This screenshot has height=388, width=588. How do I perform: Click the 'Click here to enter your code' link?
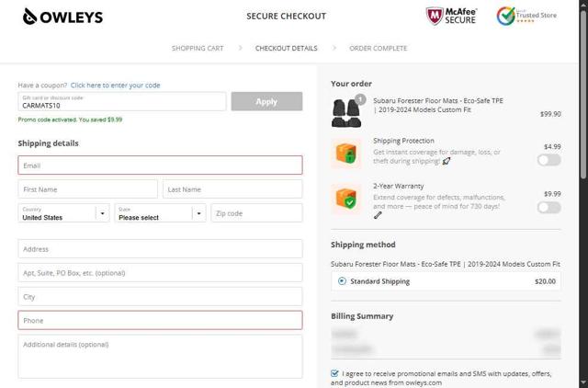(x=116, y=86)
